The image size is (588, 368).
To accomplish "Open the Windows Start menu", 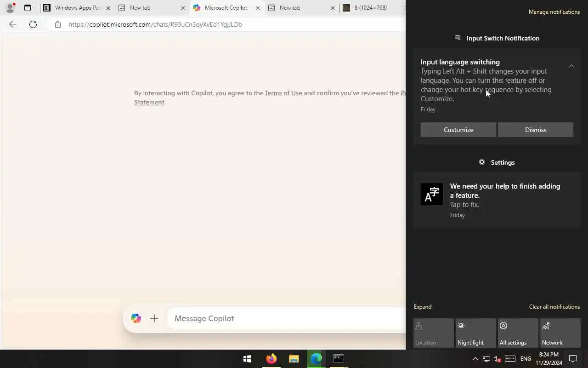I will pyautogui.click(x=247, y=359).
